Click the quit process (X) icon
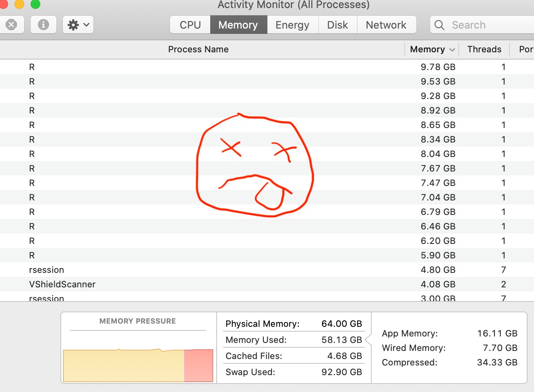534x392 pixels. coord(12,25)
